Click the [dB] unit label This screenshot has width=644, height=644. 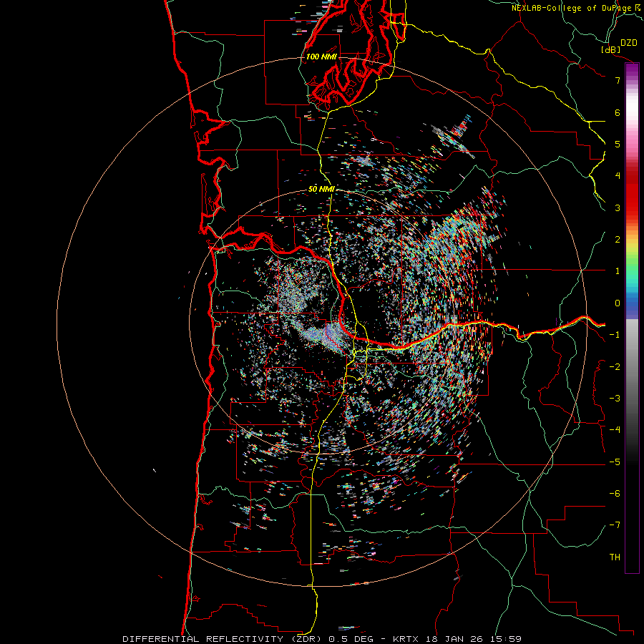[x=611, y=49]
